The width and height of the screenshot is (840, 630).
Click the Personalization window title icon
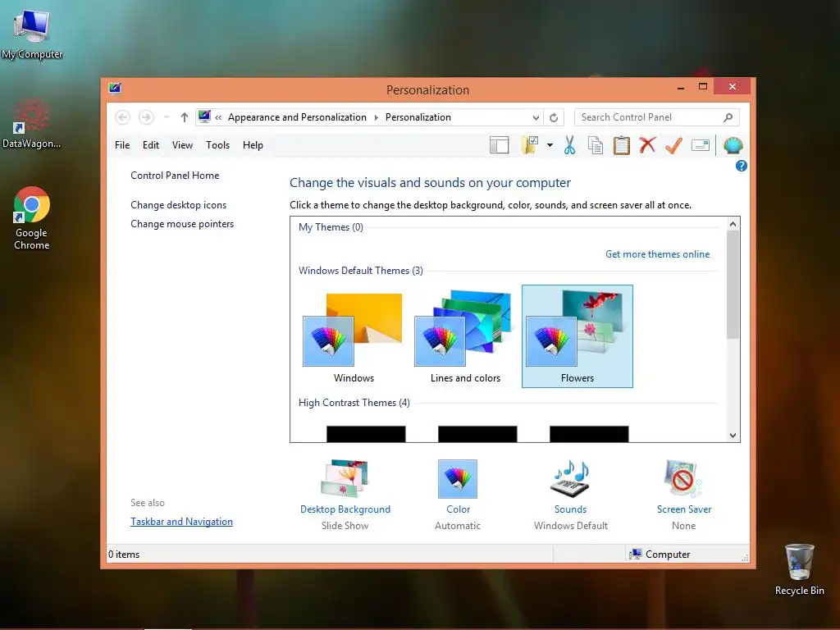pos(115,89)
